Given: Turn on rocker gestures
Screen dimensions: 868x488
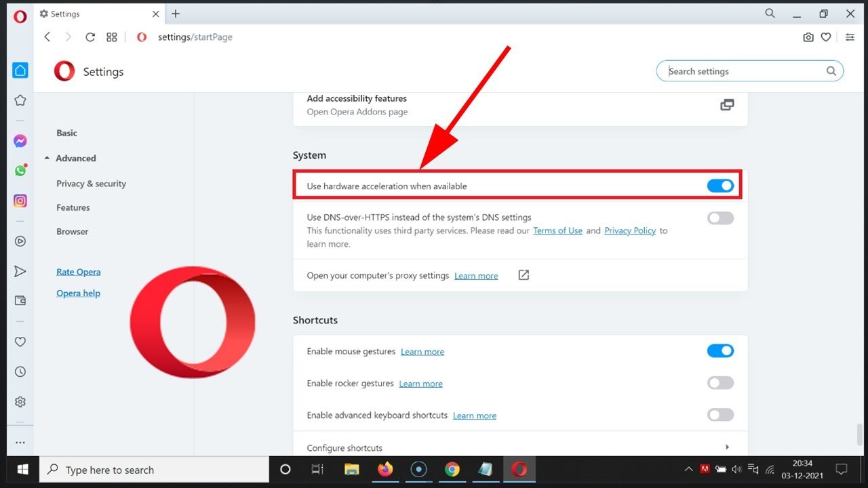Looking at the screenshot, I should pos(720,383).
